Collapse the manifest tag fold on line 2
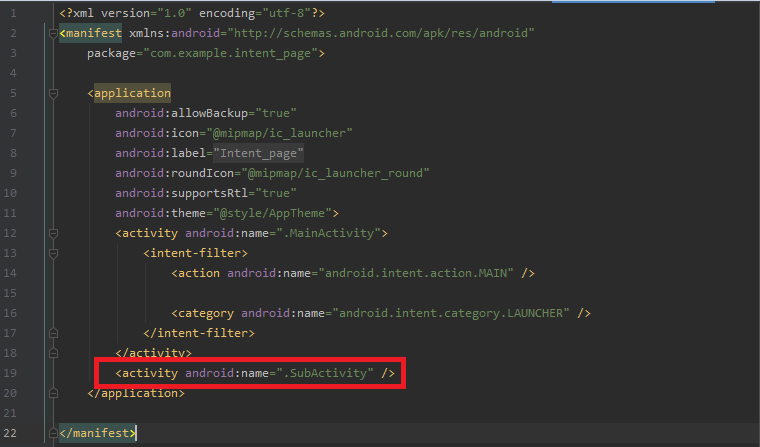The width and height of the screenshot is (760, 447). coord(53,33)
